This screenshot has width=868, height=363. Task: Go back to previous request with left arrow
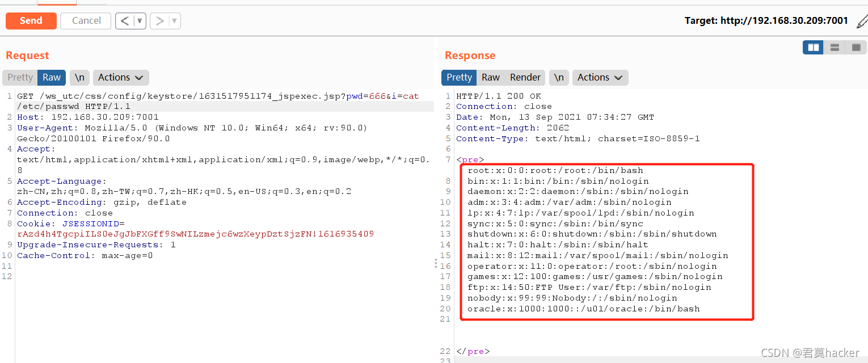pyautogui.click(x=125, y=21)
